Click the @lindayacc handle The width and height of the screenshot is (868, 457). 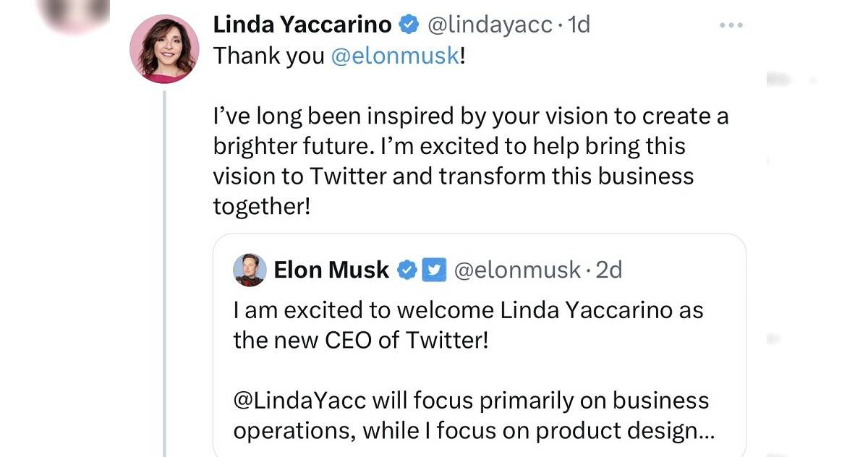click(490, 25)
